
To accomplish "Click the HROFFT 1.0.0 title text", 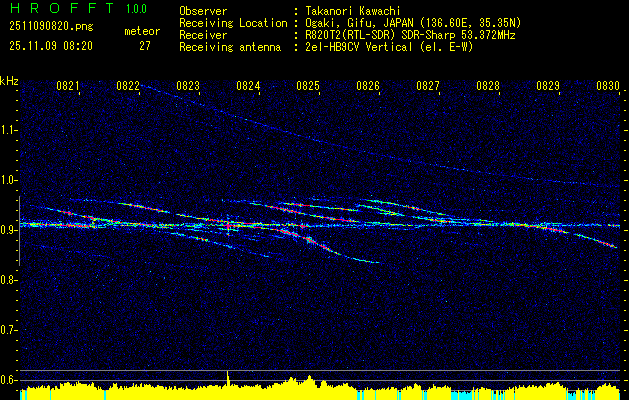I will point(78,8).
